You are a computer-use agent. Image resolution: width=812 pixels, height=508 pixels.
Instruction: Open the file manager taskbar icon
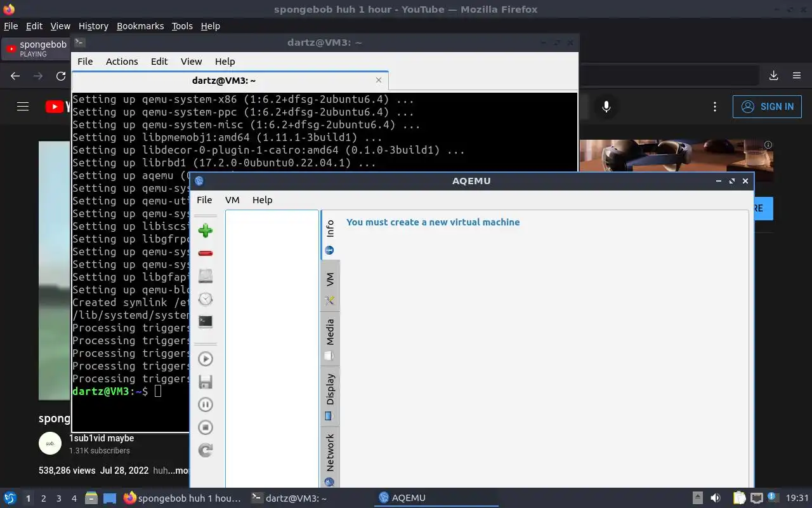click(x=91, y=498)
